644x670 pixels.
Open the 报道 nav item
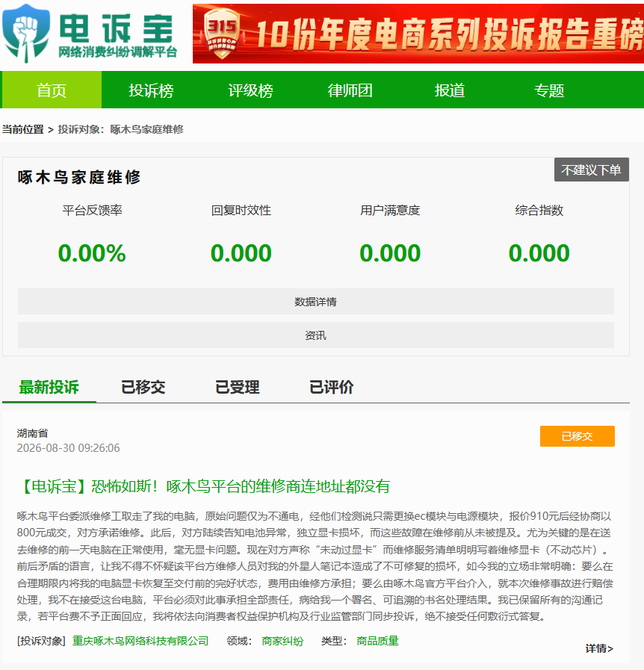(x=450, y=90)
